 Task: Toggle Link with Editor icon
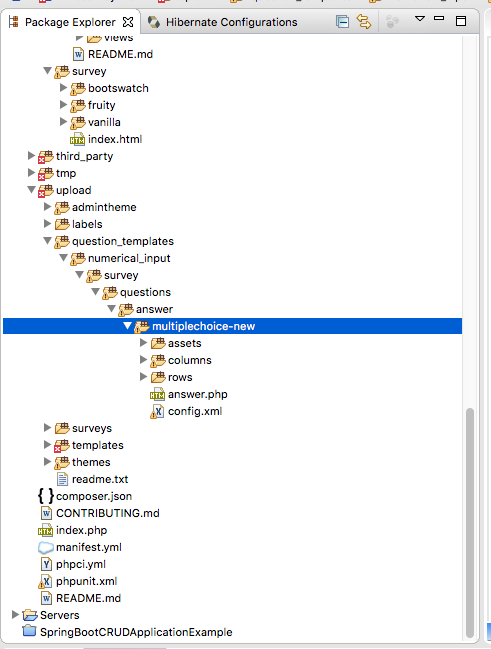(x=363, y=22)
